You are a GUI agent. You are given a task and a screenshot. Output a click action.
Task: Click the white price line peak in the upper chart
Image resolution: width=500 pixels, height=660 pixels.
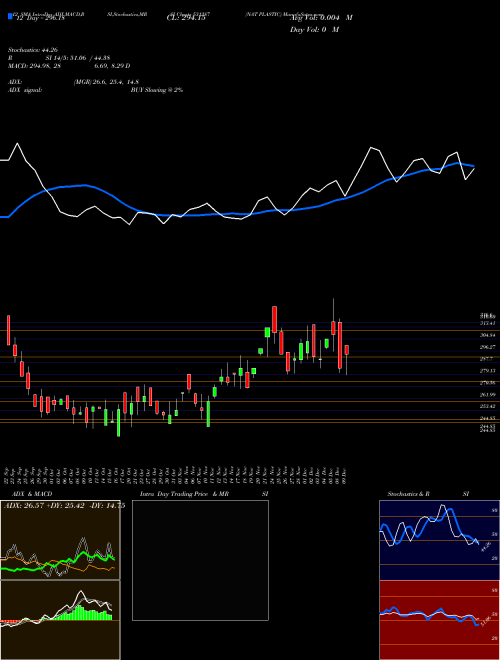point(371,148)
